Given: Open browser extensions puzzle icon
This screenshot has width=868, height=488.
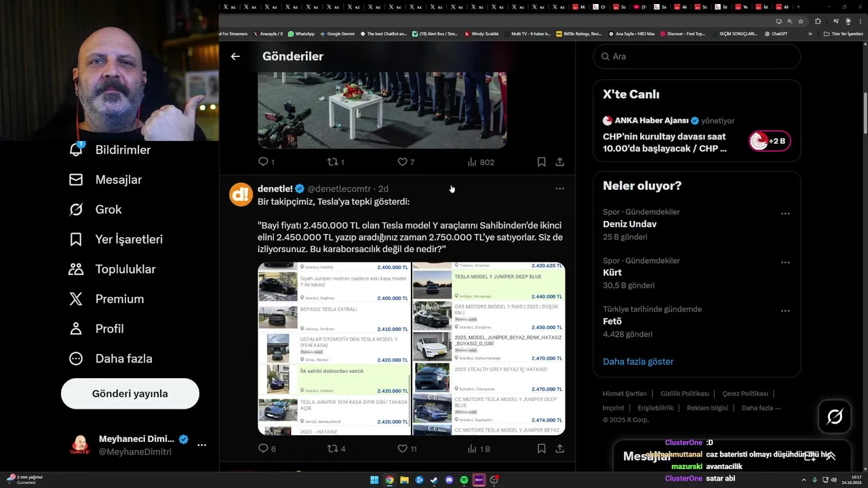Looking at the screenshot, I should pos(818,21).
